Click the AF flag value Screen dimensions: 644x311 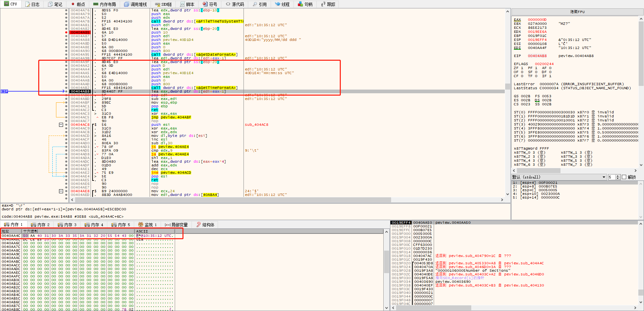(x=550, y=68)
